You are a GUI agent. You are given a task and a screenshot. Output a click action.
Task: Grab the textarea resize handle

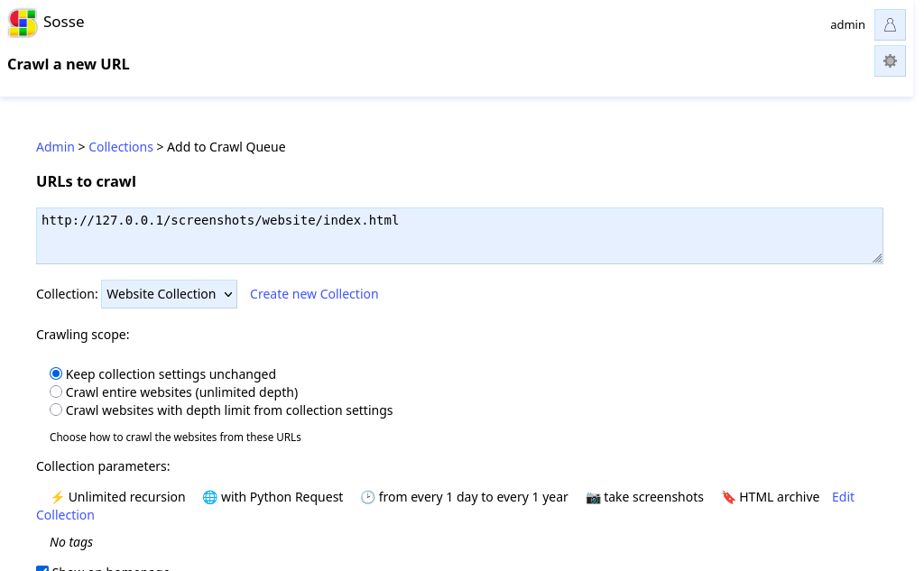click(x=877, y=258)
